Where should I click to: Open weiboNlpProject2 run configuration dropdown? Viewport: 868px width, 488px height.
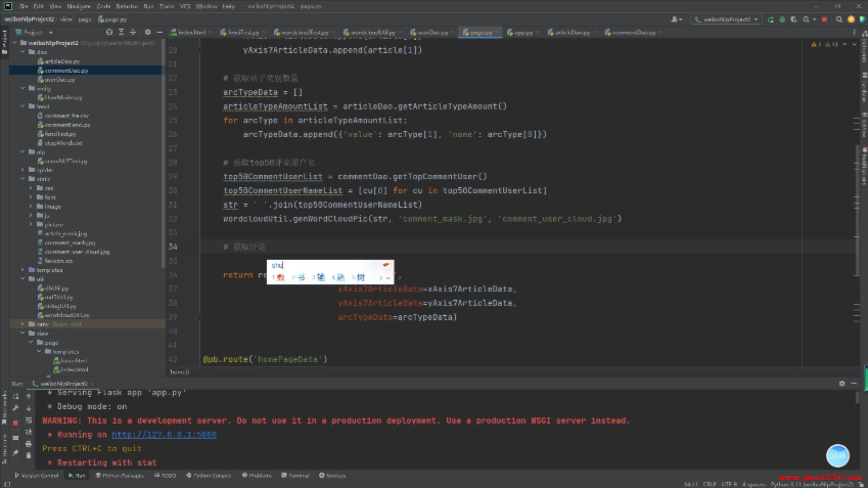pos(726,19)
